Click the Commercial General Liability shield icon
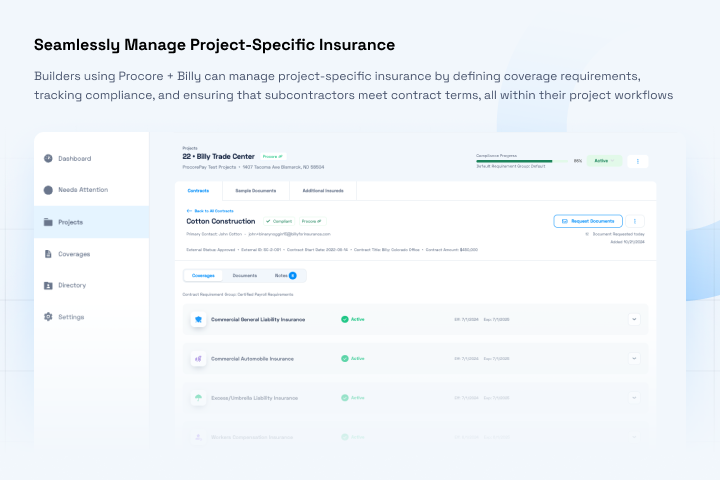720x480 pixels. coord(198,319)
